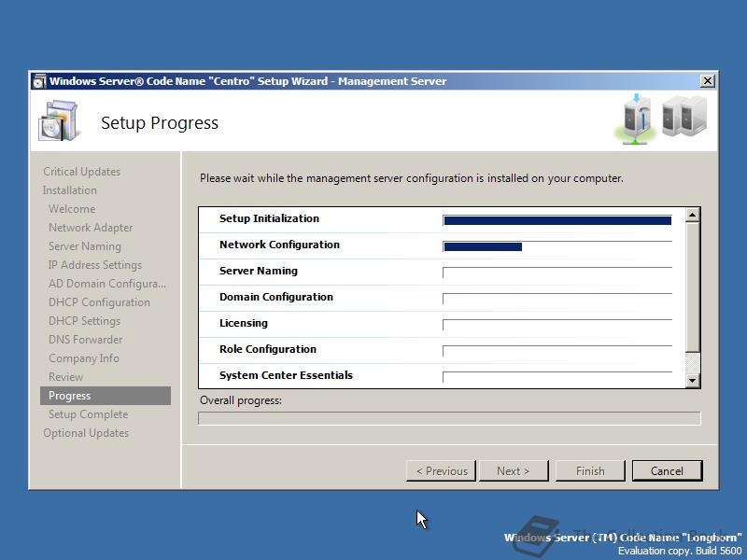The height and width of the screenshot is (560, 747).
Task: Click the Previous button
Action: (441, 471)
